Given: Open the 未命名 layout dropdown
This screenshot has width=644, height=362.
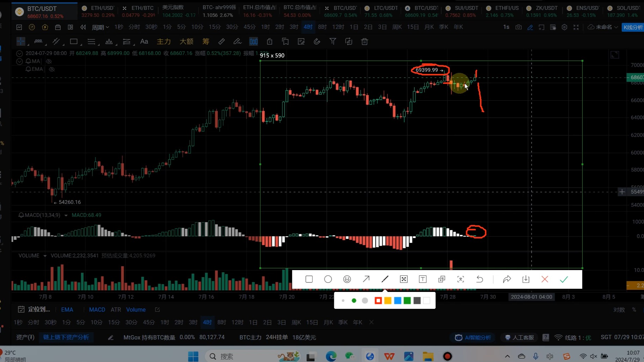Looking at the screenshot, I should click(x=603, y=27).
